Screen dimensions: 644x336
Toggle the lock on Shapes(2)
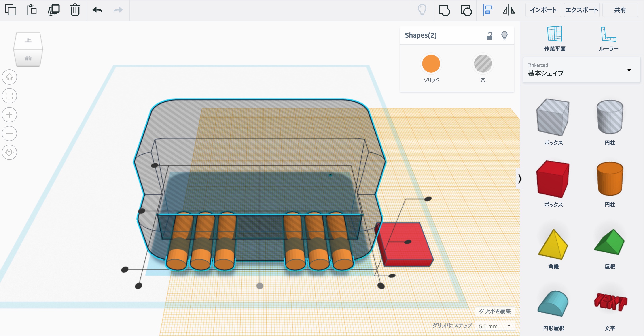click(489, 36)
